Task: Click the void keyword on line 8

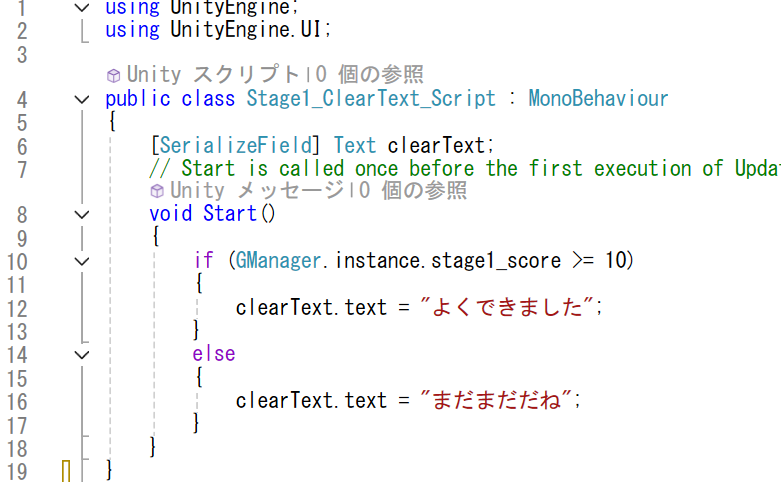Action: (170, 214)
